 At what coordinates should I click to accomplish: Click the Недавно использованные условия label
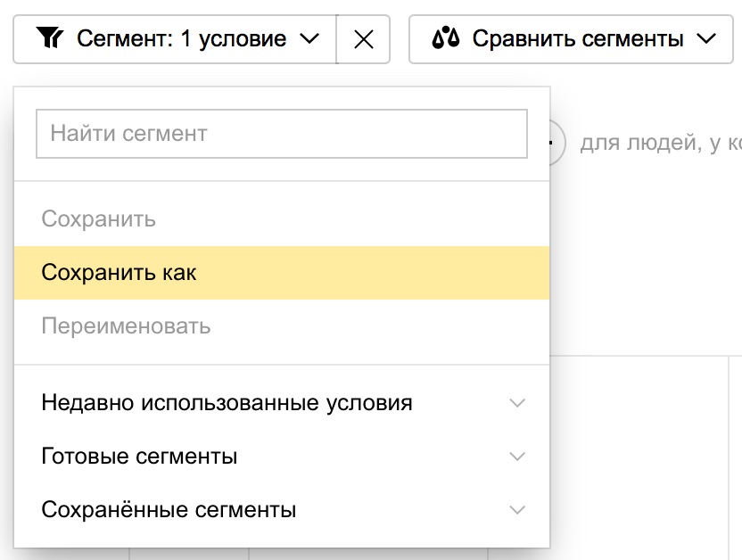tap(227, 403)
